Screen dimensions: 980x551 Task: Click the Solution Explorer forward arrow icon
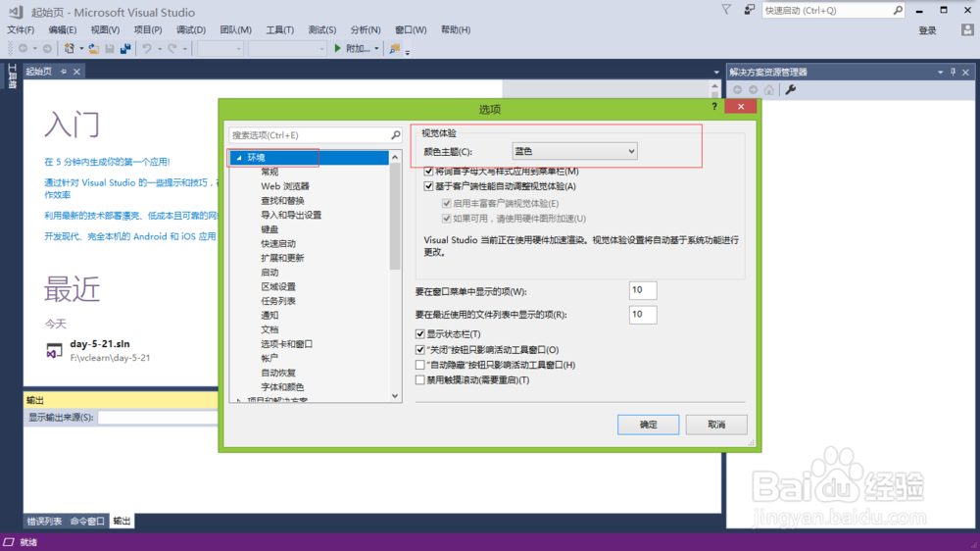point(753,89)
